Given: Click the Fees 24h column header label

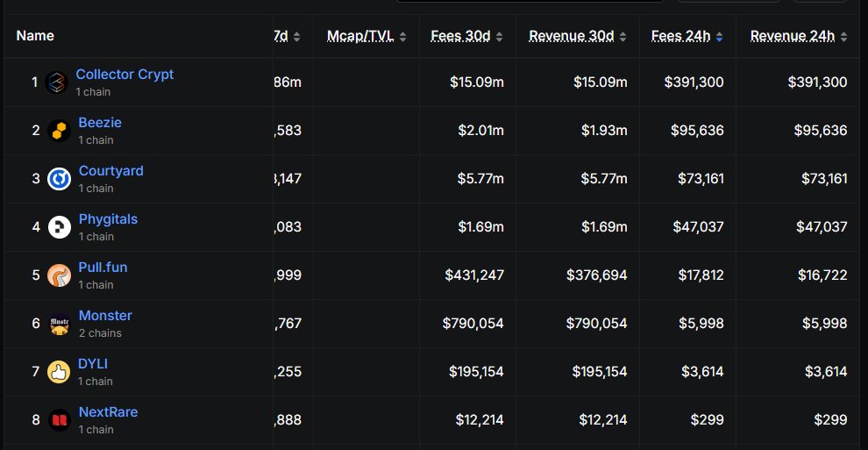Looking at the screenshot, I should (x=681, y=36).
